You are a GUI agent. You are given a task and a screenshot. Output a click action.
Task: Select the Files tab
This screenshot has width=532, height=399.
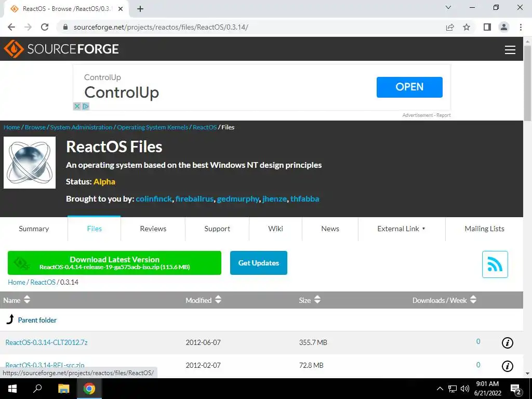coord(95,229)
